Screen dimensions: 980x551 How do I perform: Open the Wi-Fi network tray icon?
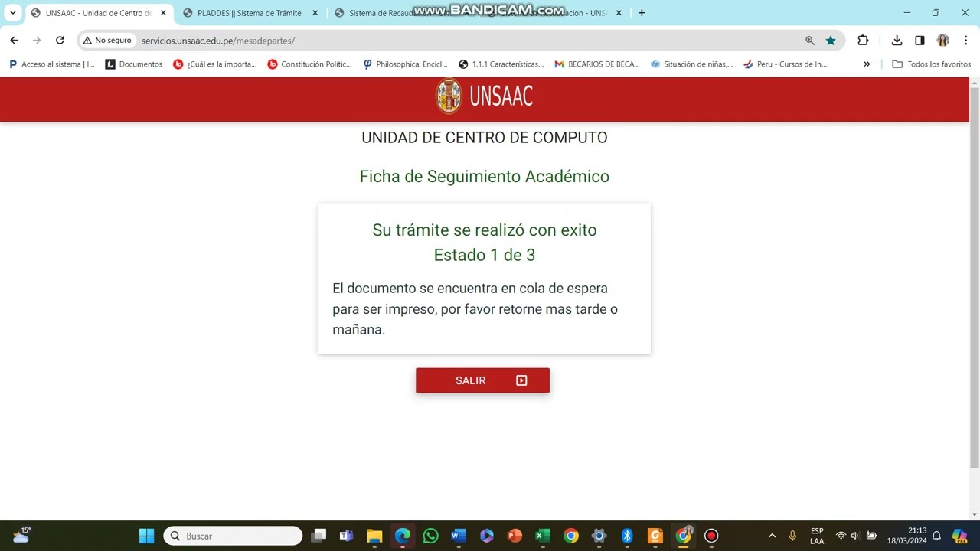841,536
